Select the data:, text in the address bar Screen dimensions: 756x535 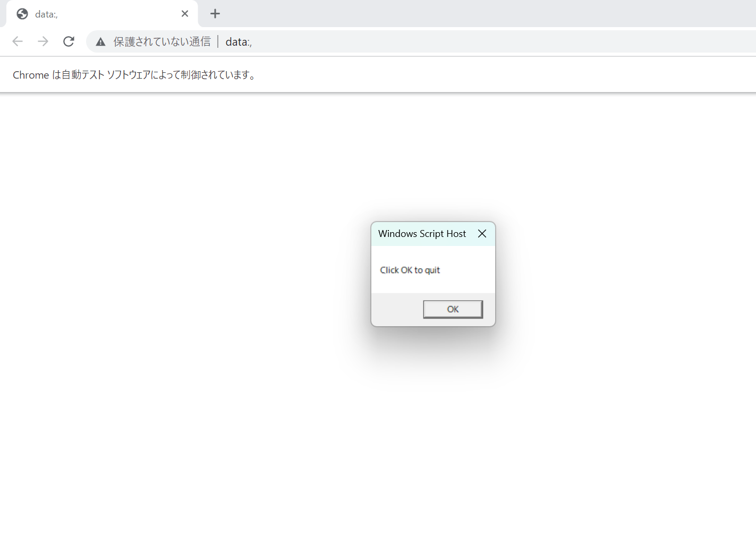pos(238,41)
